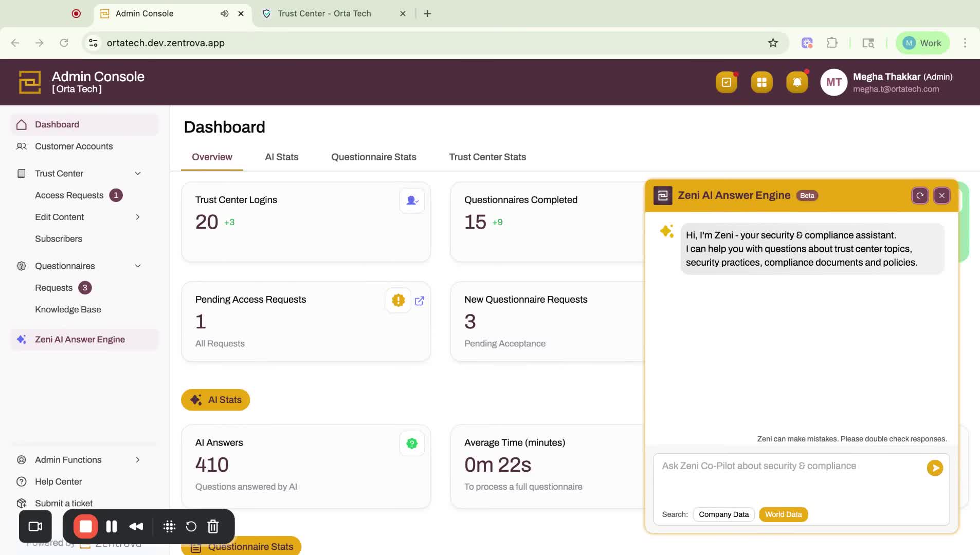Click the MT user avatar
Viewport: 980px width, 555px height.
click(x=833, y=82)
